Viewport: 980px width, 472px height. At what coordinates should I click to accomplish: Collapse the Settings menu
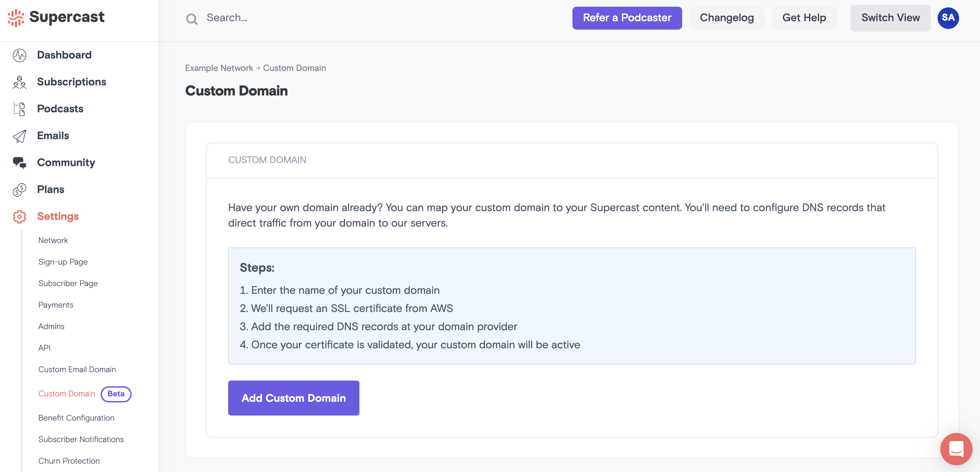pyautogui.click(x=58, y=217)
